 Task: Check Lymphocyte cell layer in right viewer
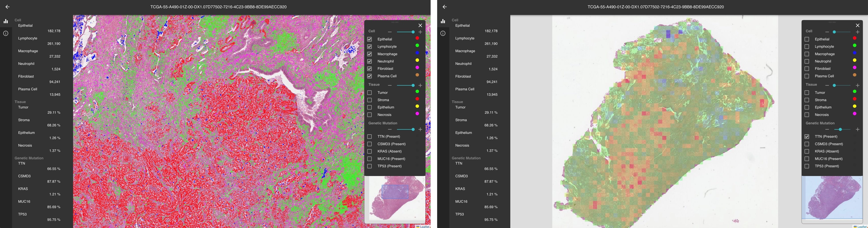tap(807, 47)
